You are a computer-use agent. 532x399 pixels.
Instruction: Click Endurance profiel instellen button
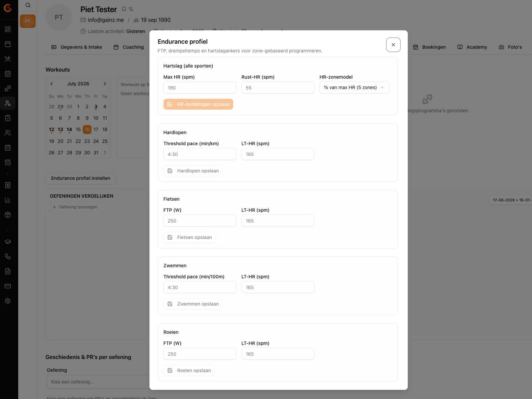pyautogui.click(x=81, y=178)
